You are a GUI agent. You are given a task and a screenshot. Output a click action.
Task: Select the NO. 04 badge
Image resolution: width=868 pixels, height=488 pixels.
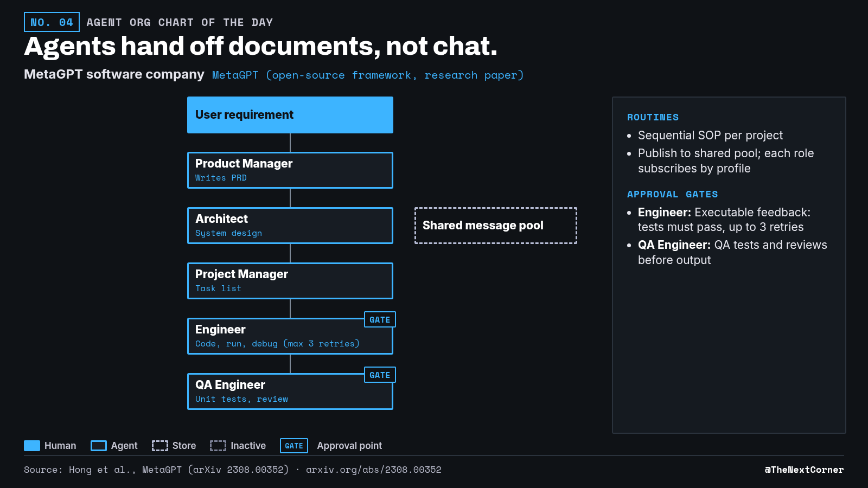52,22
